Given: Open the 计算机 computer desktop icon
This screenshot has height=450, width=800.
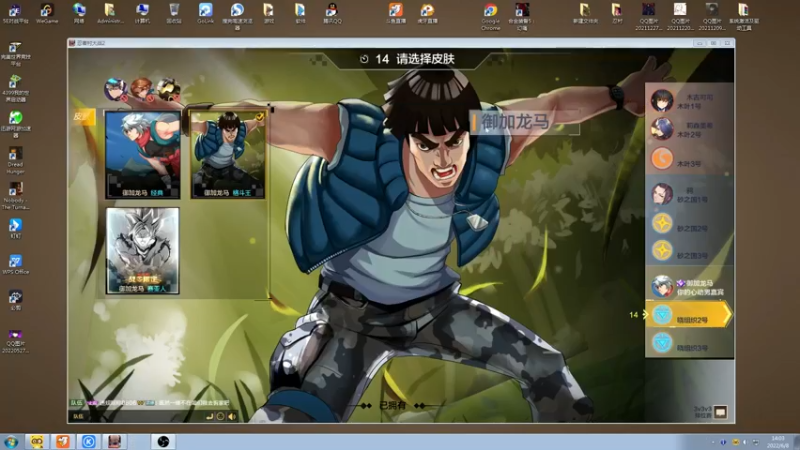Looking at the screenshot, I should point(142,13).
